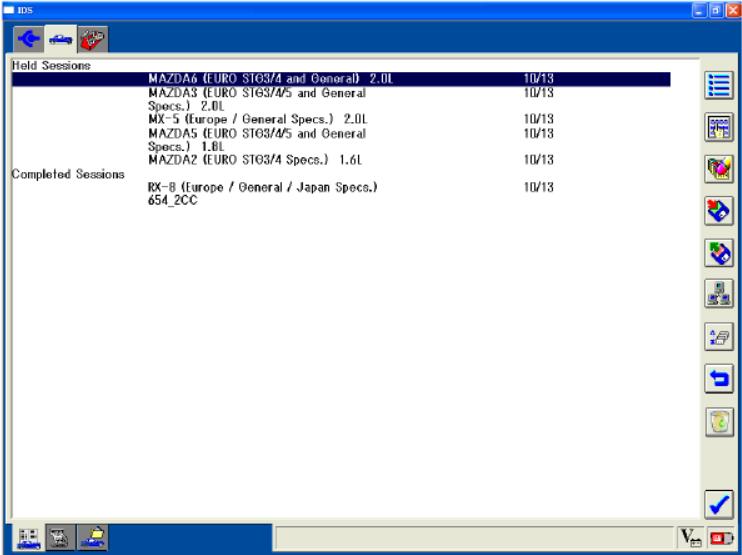Click the colorful cube package icon
The width and height of the screenshot is (742, 555).
click(x=719, y=169)
